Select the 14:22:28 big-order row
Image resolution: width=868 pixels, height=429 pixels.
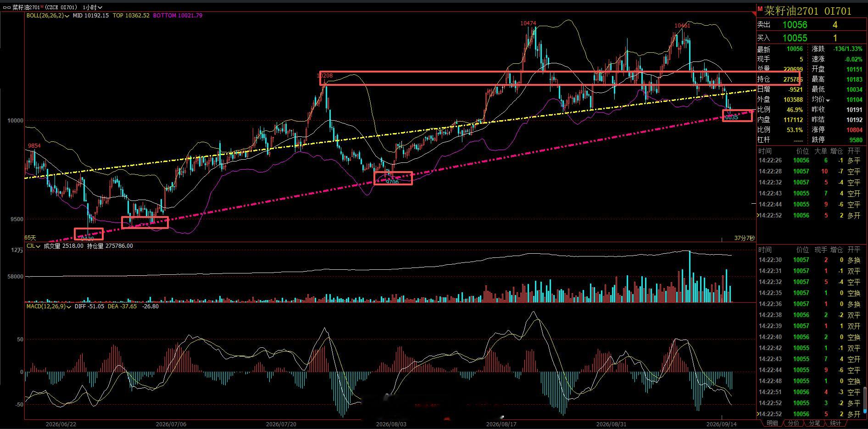click(x=809, y=172)
